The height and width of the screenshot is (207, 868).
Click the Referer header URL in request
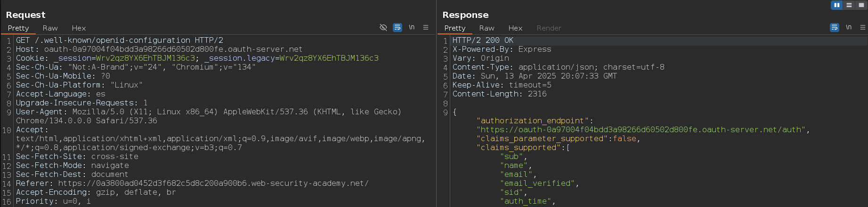213,183
